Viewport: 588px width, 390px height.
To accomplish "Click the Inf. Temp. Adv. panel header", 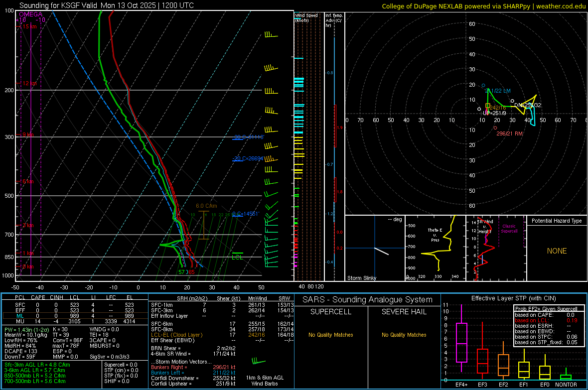I will [x=334, y=20].
